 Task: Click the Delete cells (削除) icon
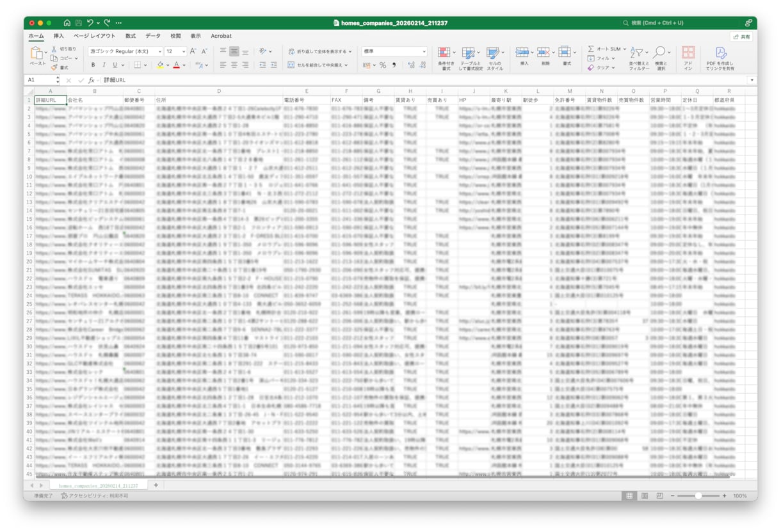[545, 52]
